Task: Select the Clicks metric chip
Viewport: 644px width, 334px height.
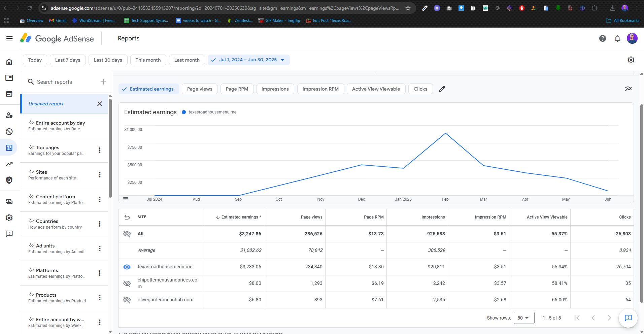Action: (x=420, y=89)
